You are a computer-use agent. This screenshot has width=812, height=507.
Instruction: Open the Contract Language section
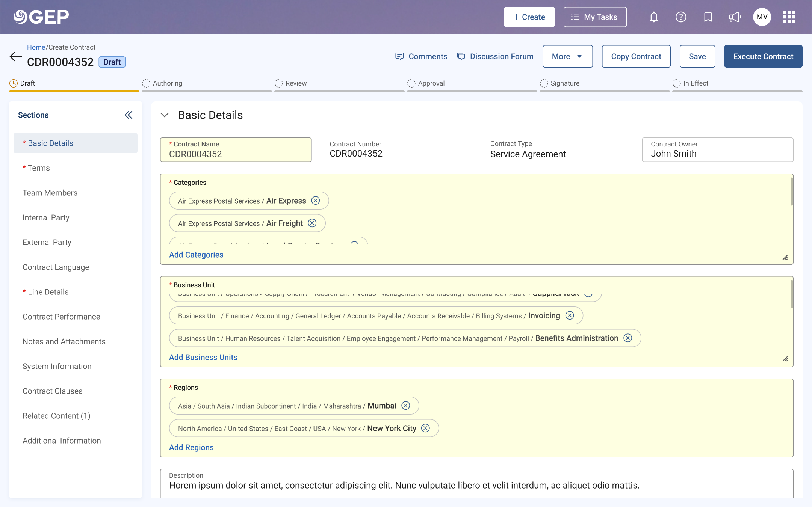76,267
